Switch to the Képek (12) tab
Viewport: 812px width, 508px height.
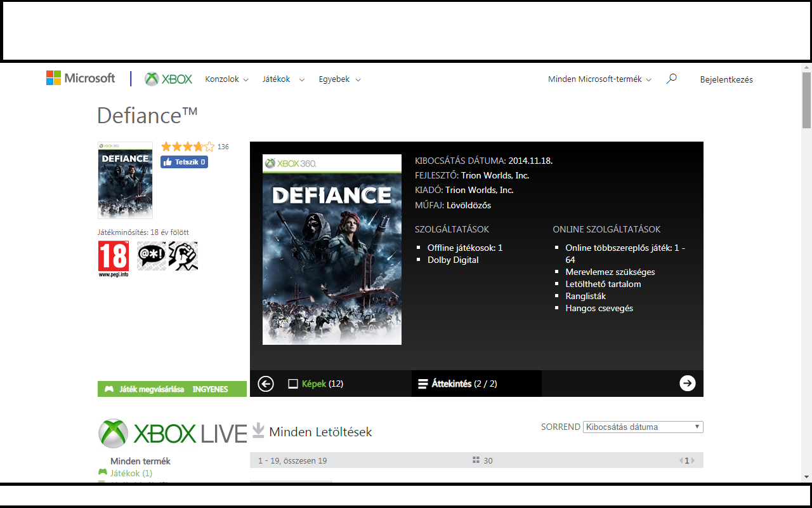coord(316,384)
